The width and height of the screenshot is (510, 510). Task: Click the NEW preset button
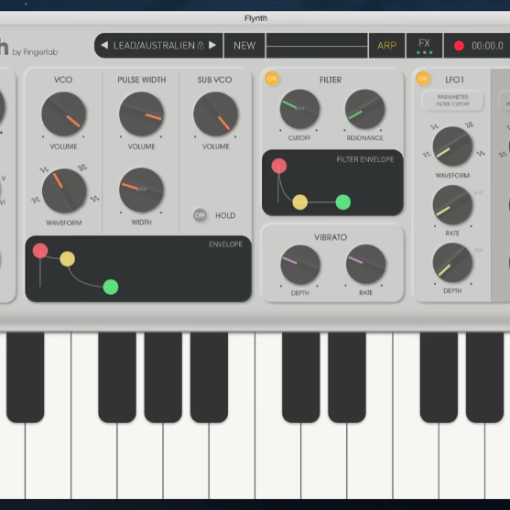[244, 45]
